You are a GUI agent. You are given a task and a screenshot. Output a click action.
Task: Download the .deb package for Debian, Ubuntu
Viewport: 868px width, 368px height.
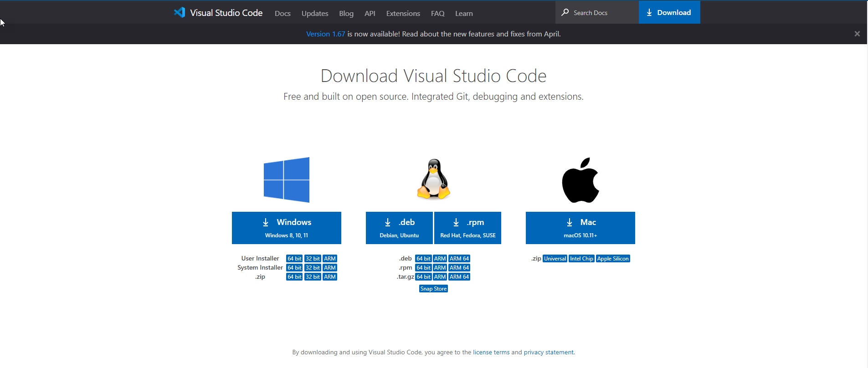click(399, 228)
